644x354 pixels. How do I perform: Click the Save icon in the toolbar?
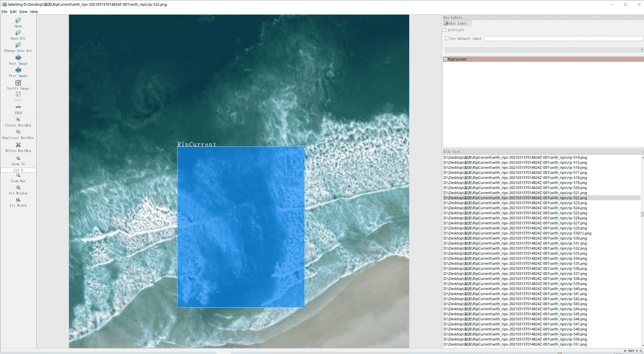[18, 94]
